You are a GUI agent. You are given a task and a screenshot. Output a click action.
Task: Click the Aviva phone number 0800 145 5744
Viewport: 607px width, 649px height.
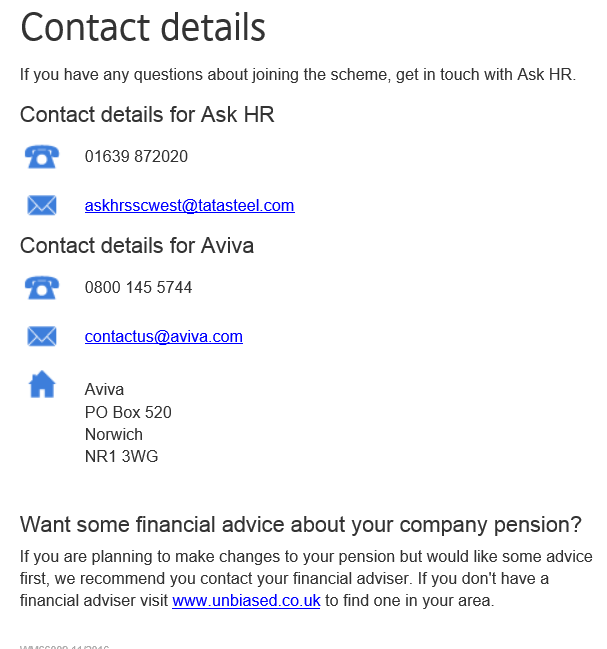pos(138,287)
